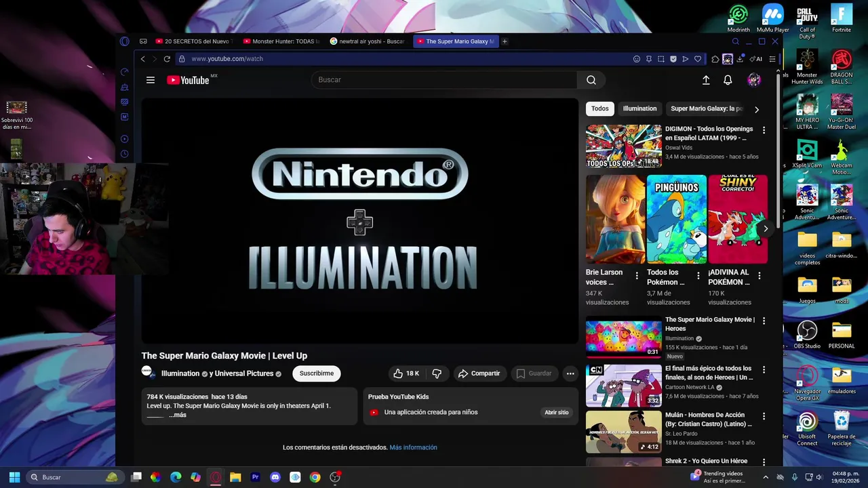This screenshot has height=488, width=868.
Task: Open Opera AI assistant button
Action: tap(755, 59)
